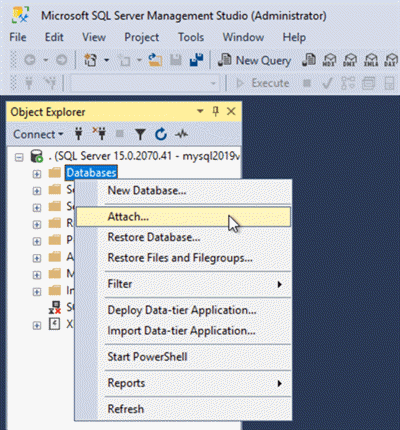
Task: Click the Navigate Forward arrow icon
Action: 61,60
